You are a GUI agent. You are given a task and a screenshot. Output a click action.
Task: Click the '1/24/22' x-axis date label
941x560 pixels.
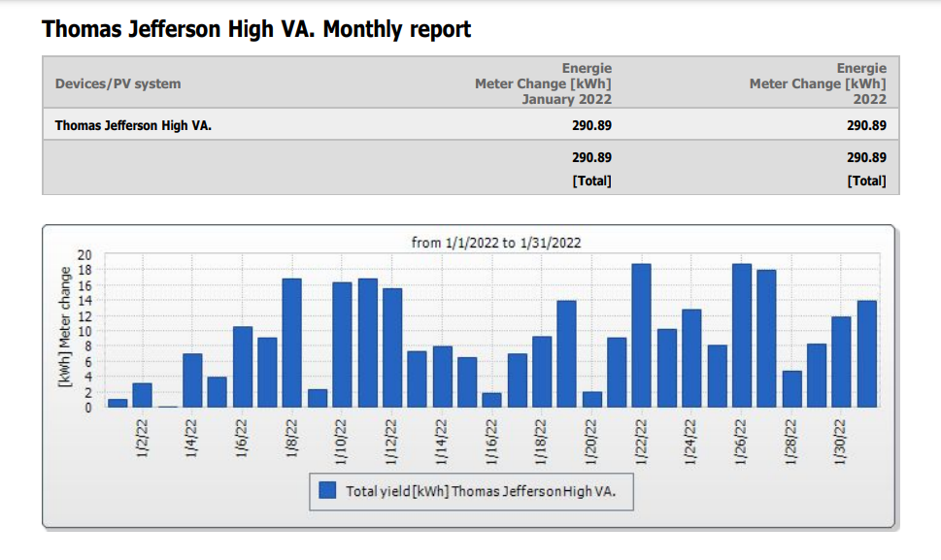[690, 442]
